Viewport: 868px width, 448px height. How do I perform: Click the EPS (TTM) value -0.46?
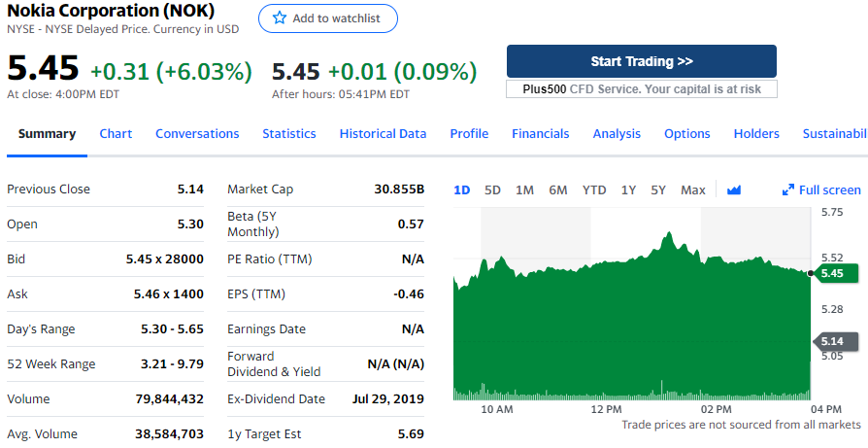pyautogui.click(x=409, y=294)
